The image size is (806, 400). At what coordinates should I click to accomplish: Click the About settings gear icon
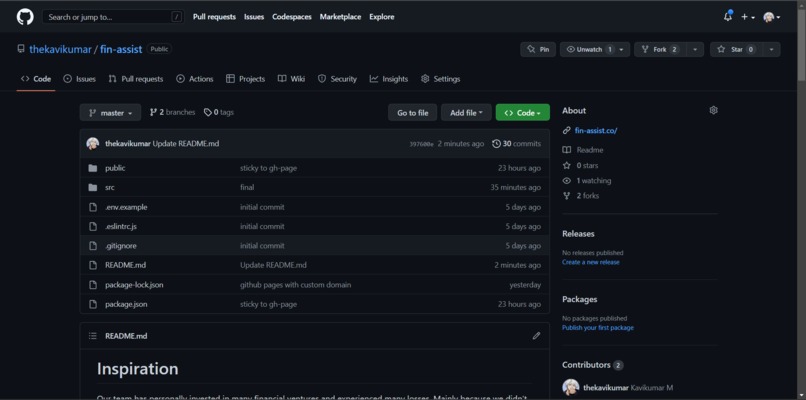point(713,110)
